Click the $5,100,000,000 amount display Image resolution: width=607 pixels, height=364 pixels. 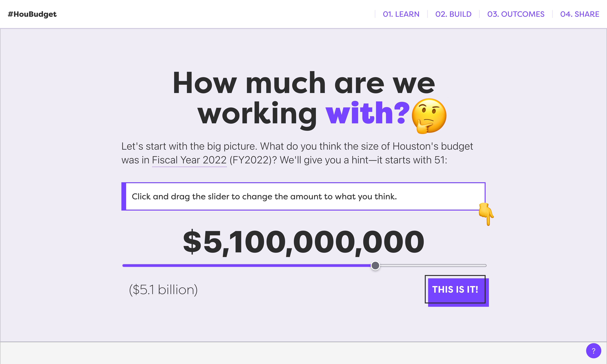pos(304,242)
